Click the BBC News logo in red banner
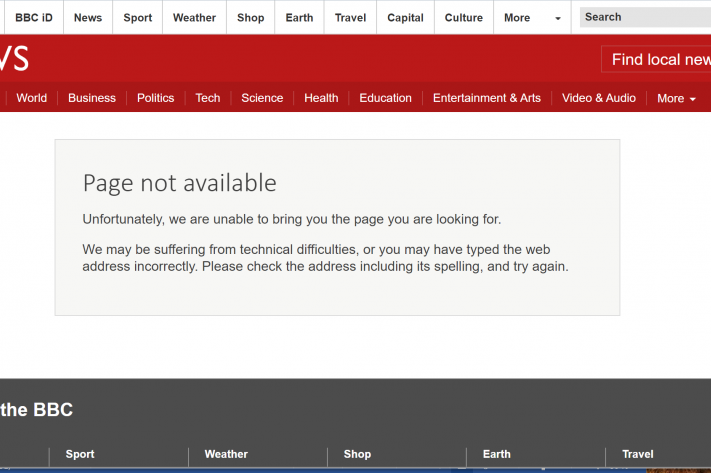The height and width of the screenshot is (473, 711). 14,59
